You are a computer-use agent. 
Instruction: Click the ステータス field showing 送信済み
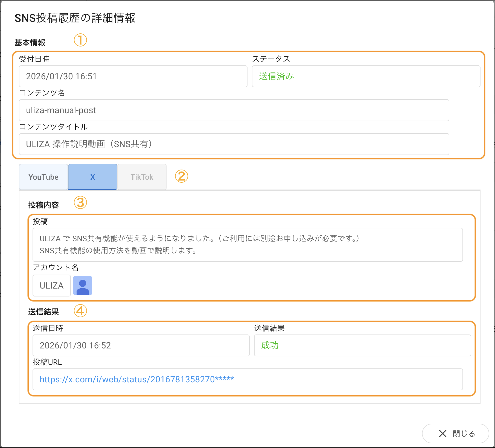pyautogui.click(x=366, y=76)
